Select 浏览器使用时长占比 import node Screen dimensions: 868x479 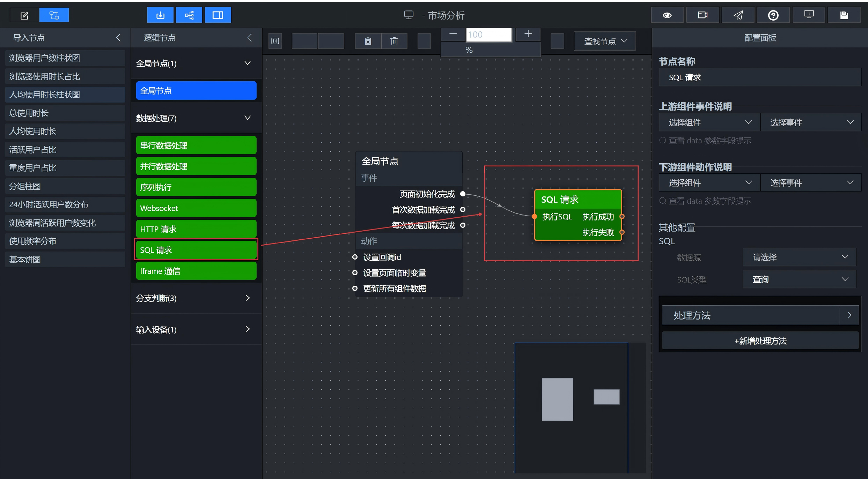pos(65,76)
